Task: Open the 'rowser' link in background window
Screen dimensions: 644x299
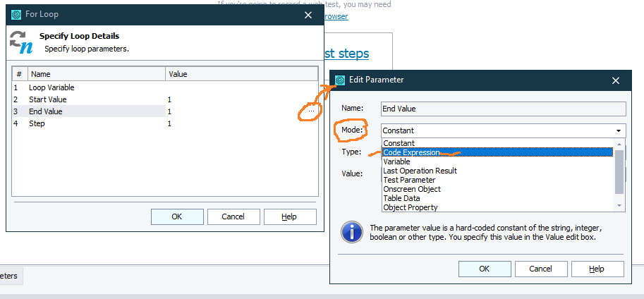Action: click(x=336, y=16)
